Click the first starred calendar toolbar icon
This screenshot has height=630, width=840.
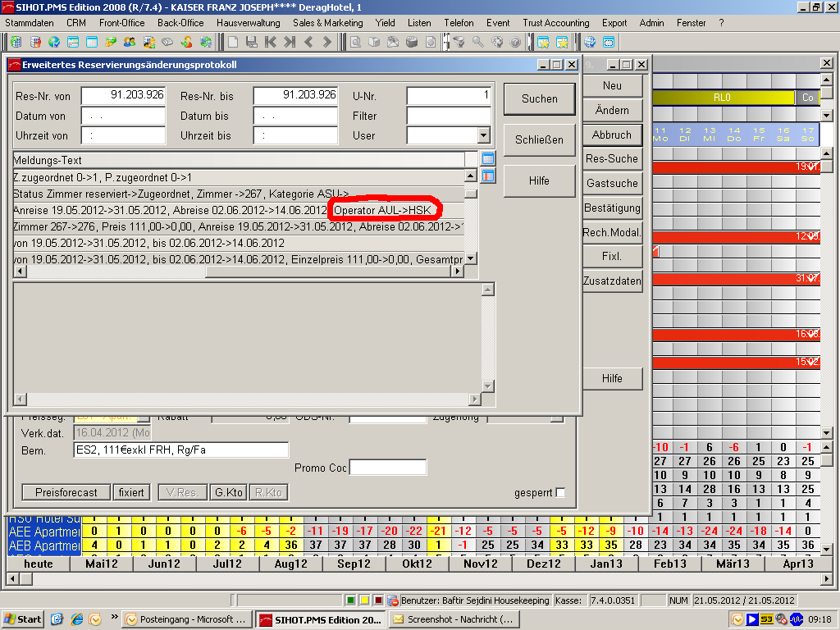[x=543, y=42]
